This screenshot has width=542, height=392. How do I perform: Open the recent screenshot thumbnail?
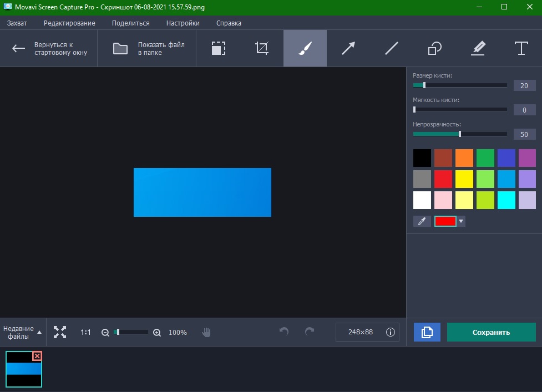point(23,369)
